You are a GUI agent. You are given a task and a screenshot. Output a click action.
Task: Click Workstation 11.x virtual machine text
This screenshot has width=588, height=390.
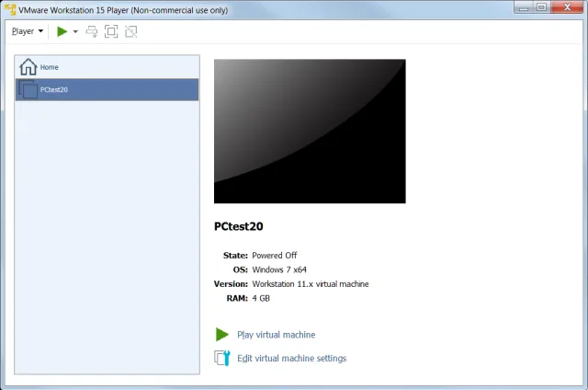(x=311, y=284)
